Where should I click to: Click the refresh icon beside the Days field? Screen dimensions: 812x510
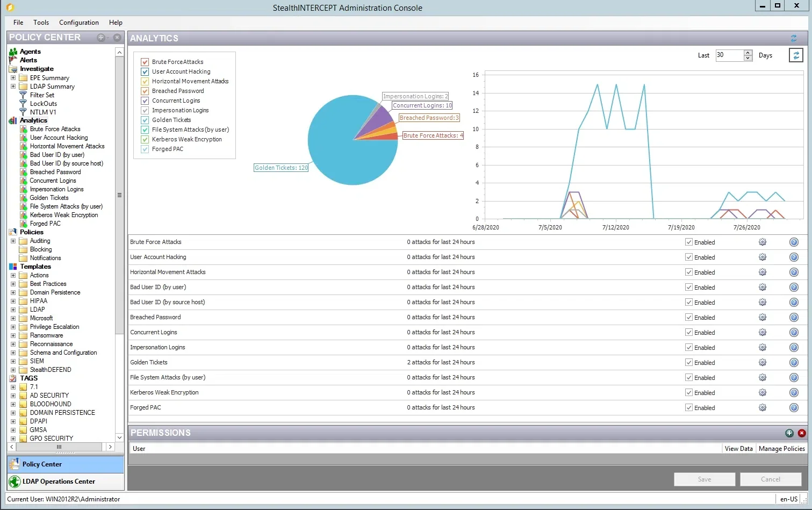pos(796,55)
